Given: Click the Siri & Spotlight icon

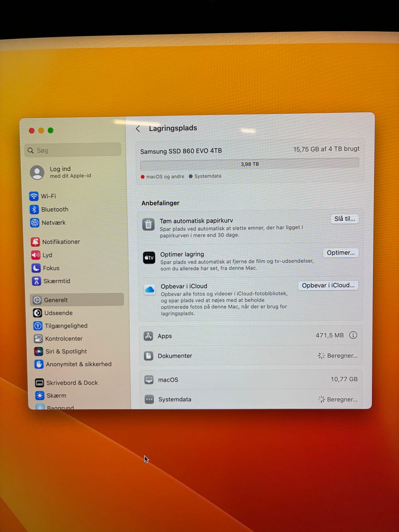Looking at the screenshot, I should click(x=39, y=352).
